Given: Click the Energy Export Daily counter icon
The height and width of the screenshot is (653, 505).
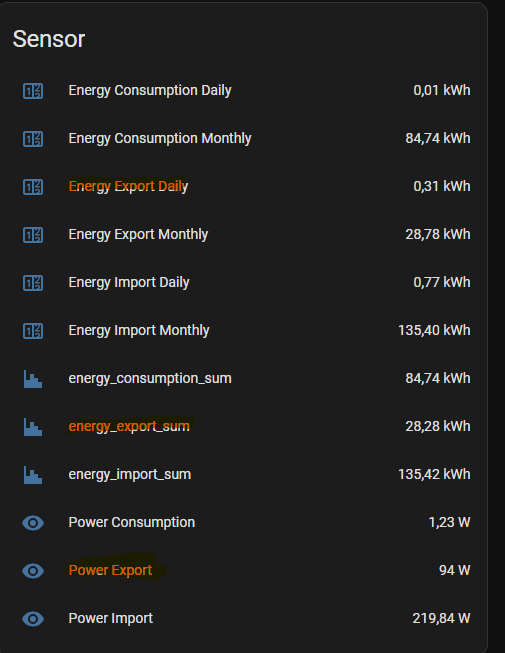Looking at the screenshot, I should tap(33, 187).
